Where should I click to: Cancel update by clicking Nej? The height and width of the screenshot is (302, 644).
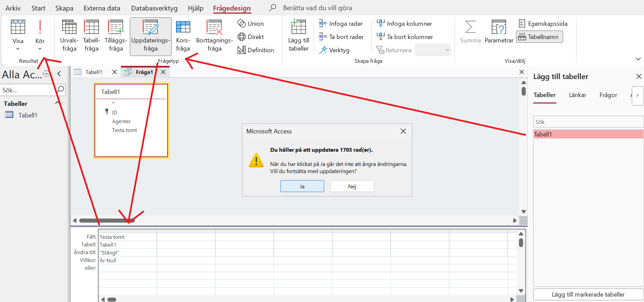352,186
